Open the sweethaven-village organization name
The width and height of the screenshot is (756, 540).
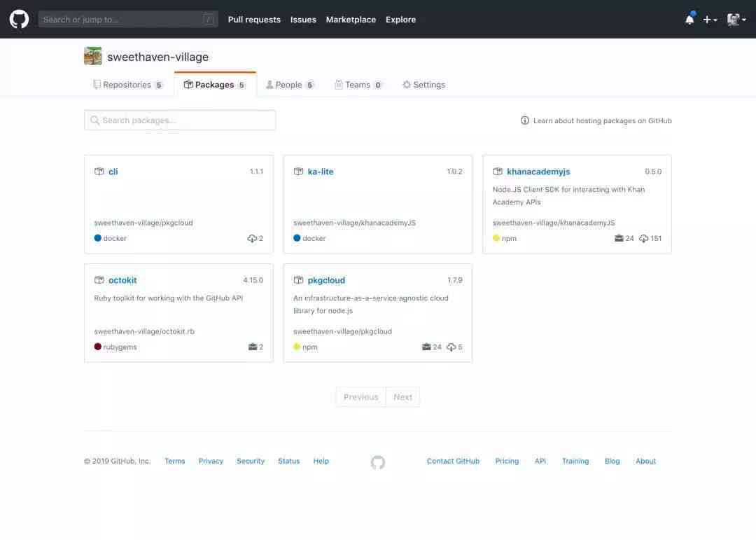coord(157,57)
